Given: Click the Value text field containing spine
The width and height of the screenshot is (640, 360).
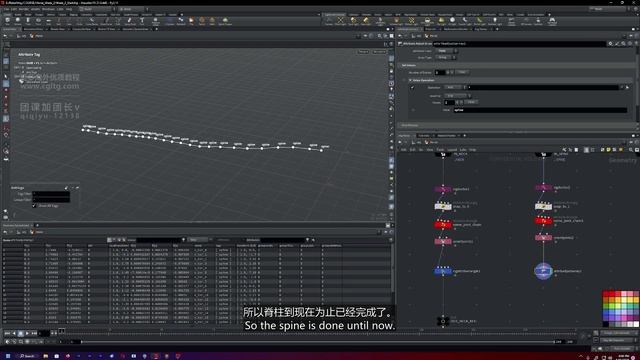Looking at the screenshot, I should pyautogui.click(x=540, y=110).
